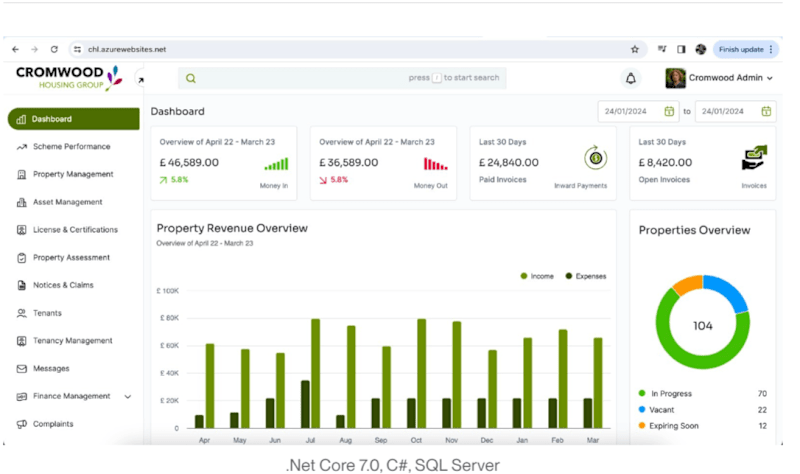Expand Finance Management chevron
The height and width of the screenshot is (474, 800).
click(x=128, y=396)
